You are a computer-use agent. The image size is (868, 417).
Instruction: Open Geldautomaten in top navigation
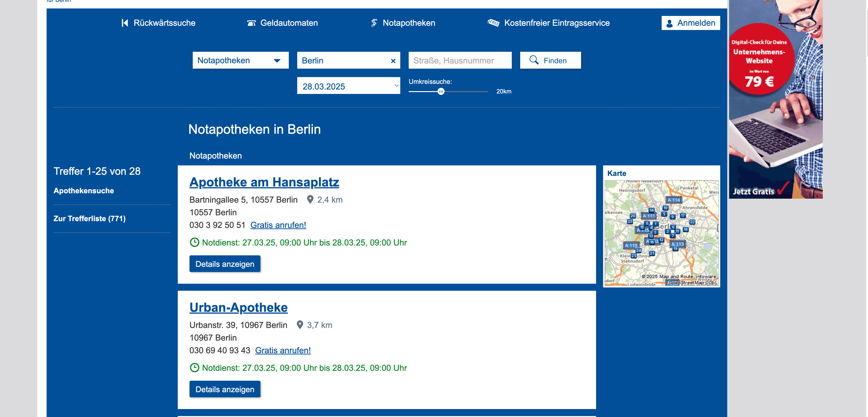(289, 23)
